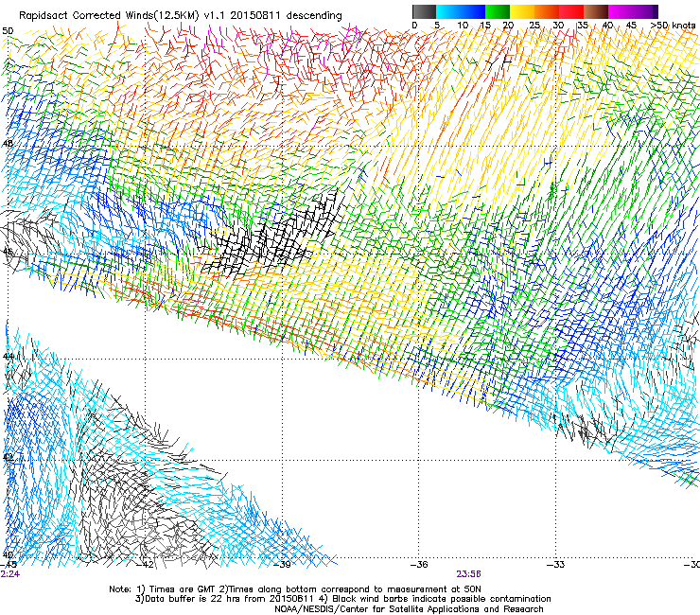This screenshot has width=700, height=615.
Task: Click the '42' latitude axis label
Action: (8, 457)
